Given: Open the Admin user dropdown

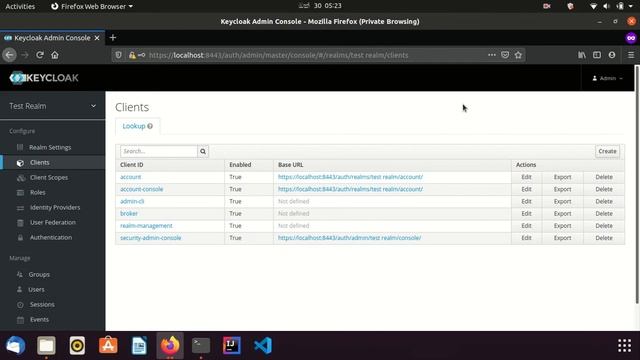Looking at the screenshot, I should click(607, 78).
